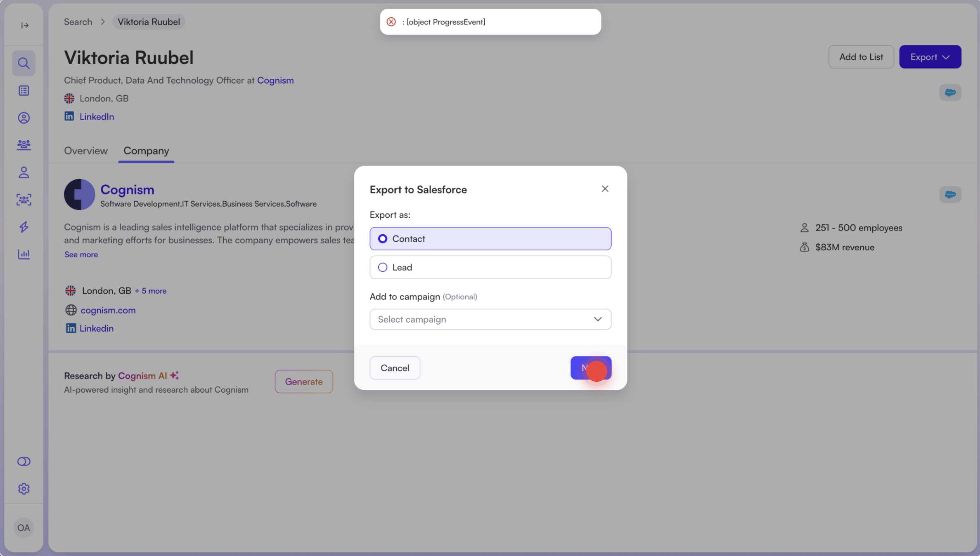
Task: Click the search magnifier sidebar icon
Action: (24, 63)
